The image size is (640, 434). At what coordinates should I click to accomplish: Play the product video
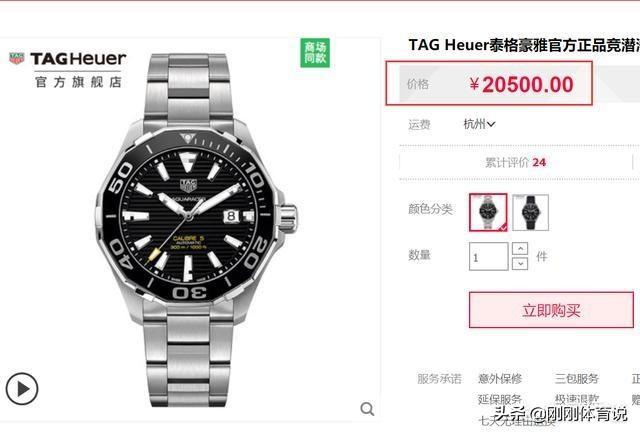(22, 389)
